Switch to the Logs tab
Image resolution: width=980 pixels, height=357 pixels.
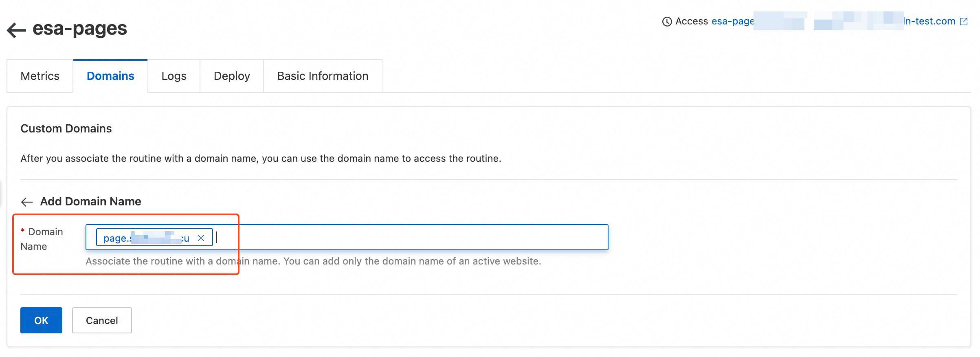(174, 76)
